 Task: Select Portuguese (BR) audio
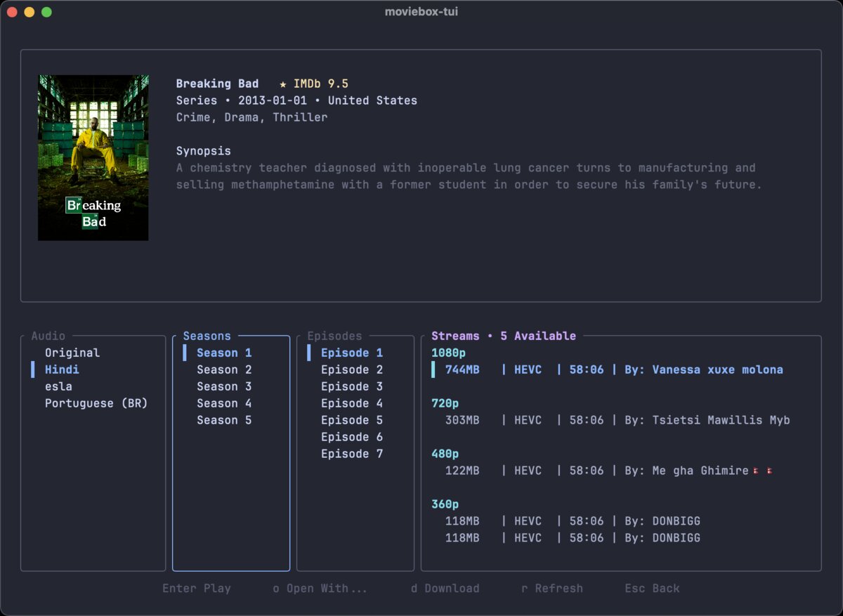pyautogui.click(x=96, y=403)
